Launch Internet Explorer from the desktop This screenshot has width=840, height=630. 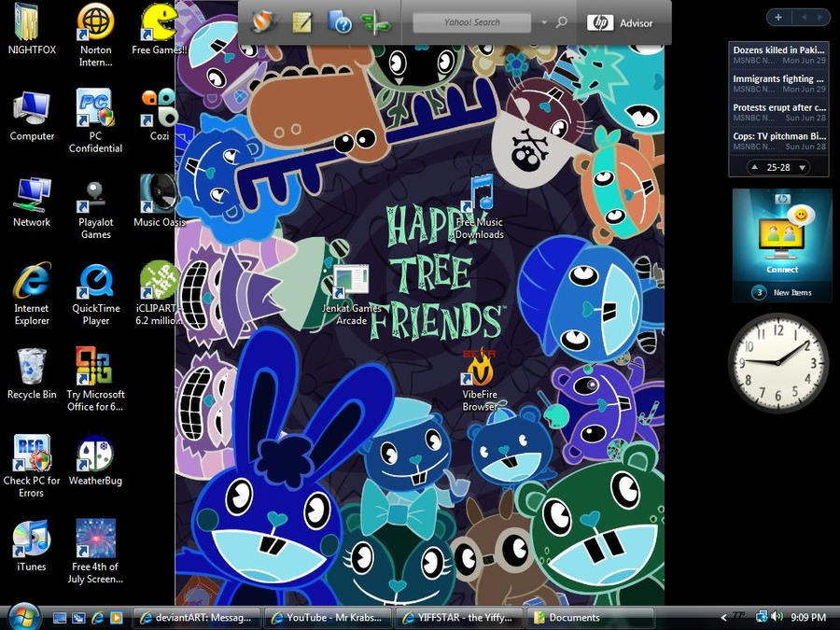32,294
